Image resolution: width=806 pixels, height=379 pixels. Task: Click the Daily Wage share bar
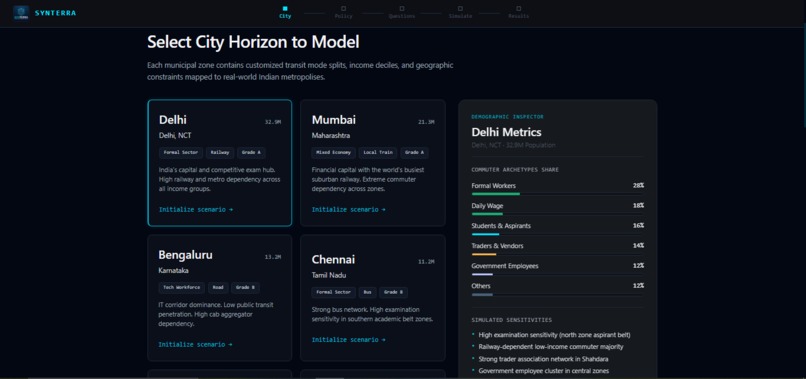click(558, 214)
